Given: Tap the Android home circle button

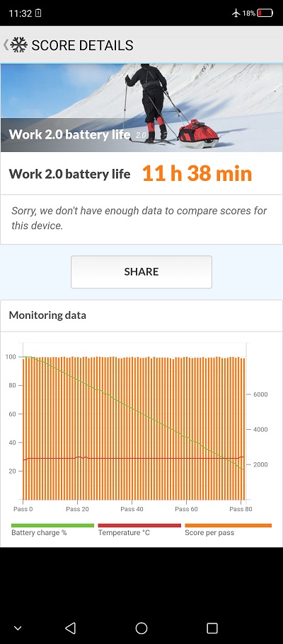Looking at the screenshot, I should click(x=141, y=628).
